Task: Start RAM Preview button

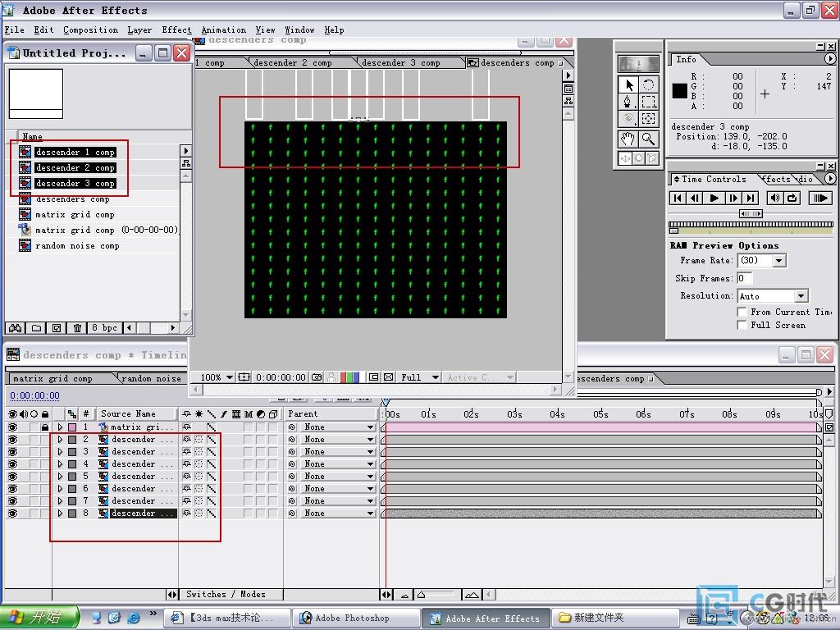Action: [x=819, y=198]
